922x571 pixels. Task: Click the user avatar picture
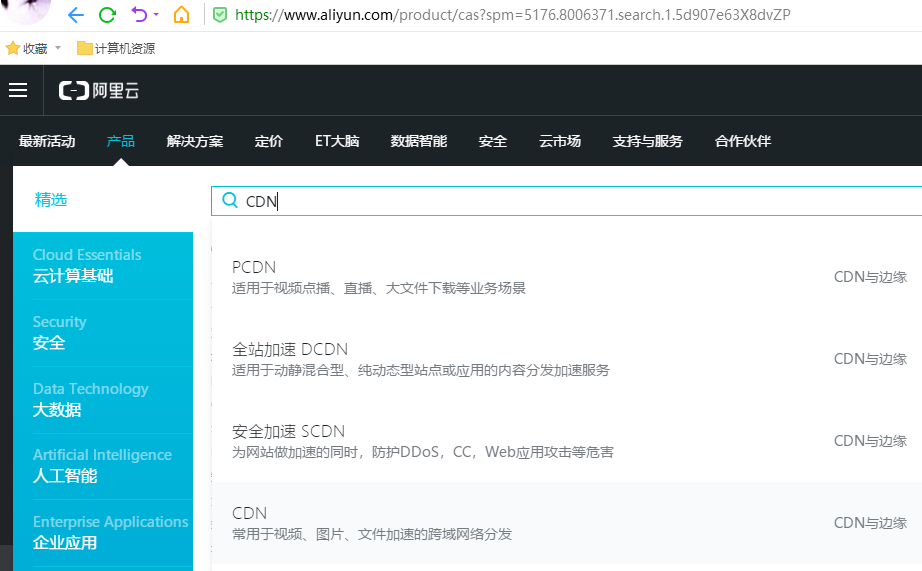(25, 10)
